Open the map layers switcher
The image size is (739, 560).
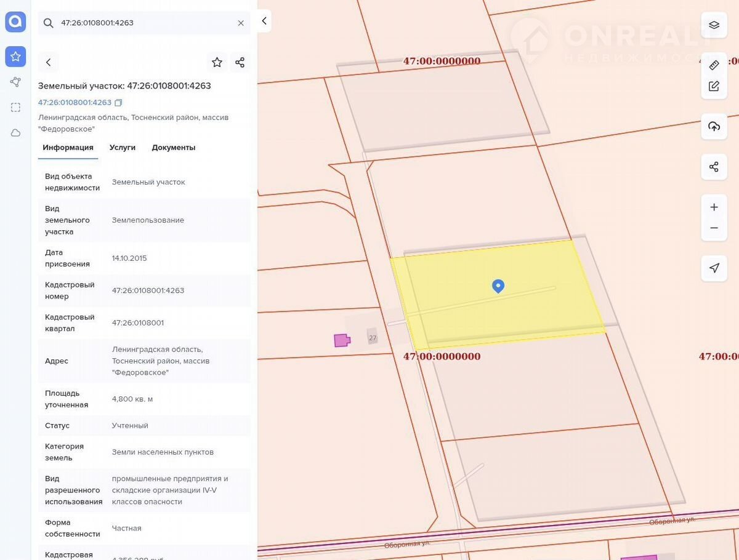[714, 25]
